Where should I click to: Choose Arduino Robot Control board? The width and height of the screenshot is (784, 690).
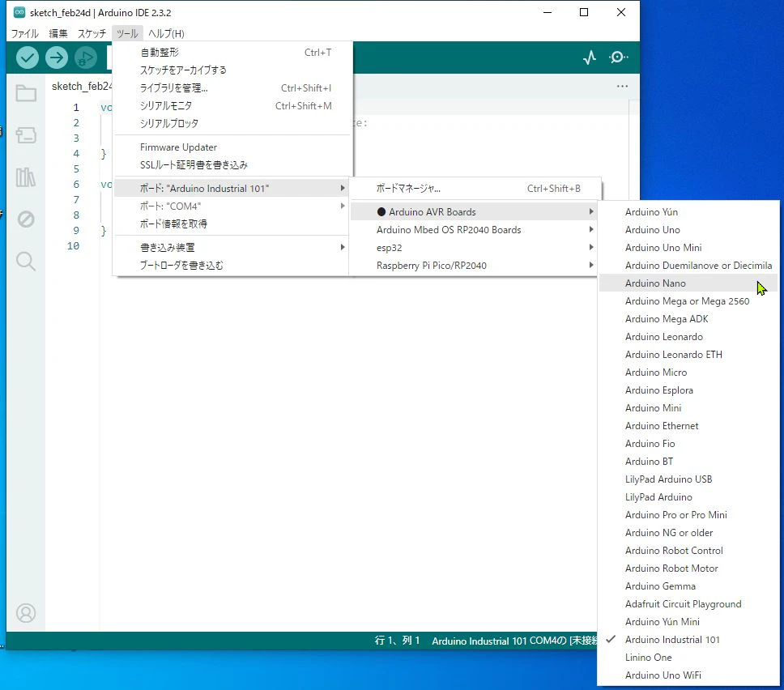coord(688,551)
